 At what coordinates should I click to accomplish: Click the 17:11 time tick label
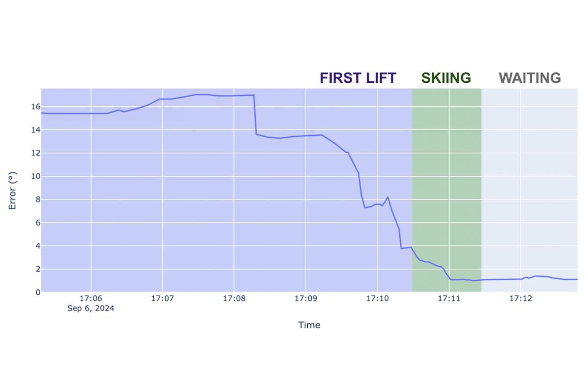point(449,299)
